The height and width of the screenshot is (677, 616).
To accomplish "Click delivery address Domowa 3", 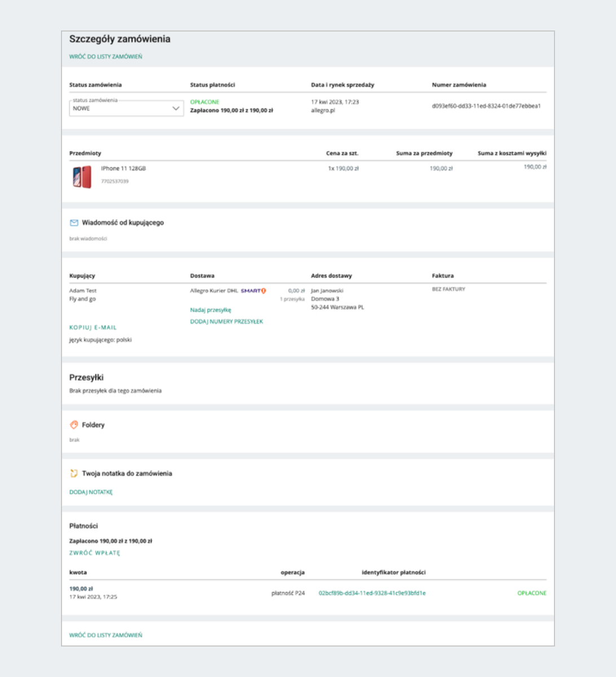I will (325, 299).
